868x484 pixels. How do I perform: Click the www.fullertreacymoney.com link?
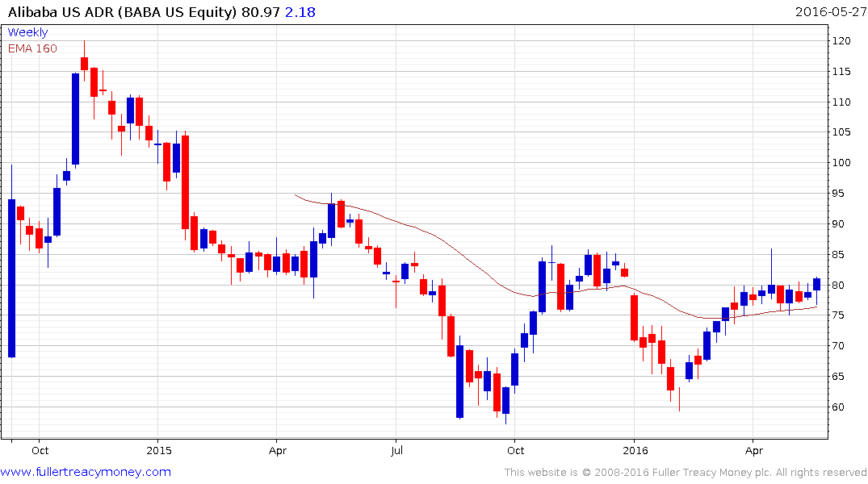(86, 472)
